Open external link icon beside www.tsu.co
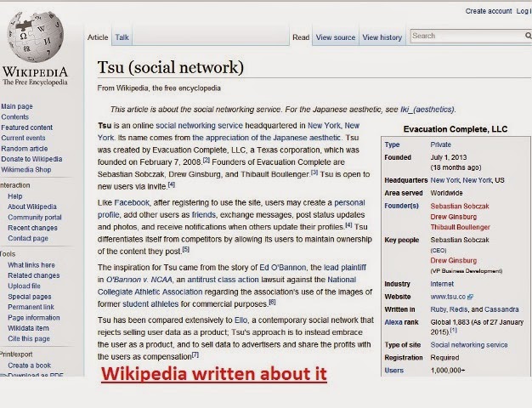This screenshot has width=532, height=408. point(470,297)
